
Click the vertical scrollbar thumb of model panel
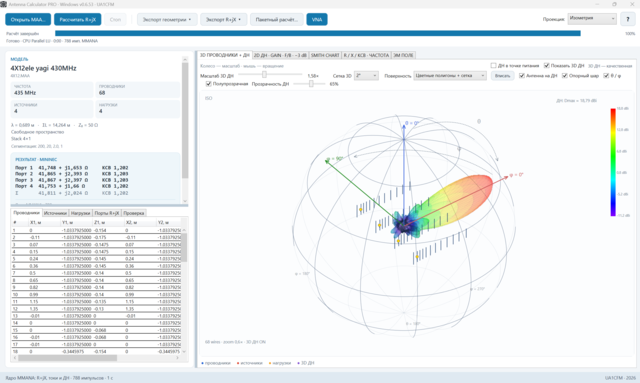click(x=185, y=120)
